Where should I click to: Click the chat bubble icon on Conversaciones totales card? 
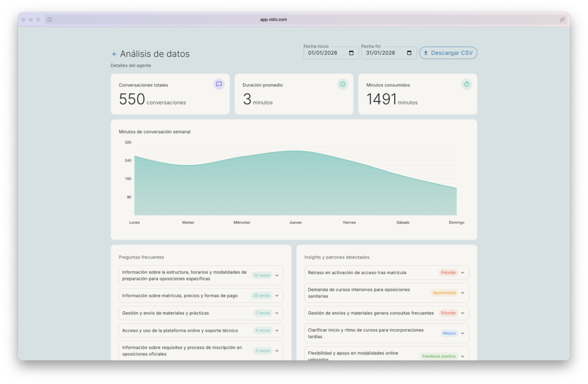point(219,85)
